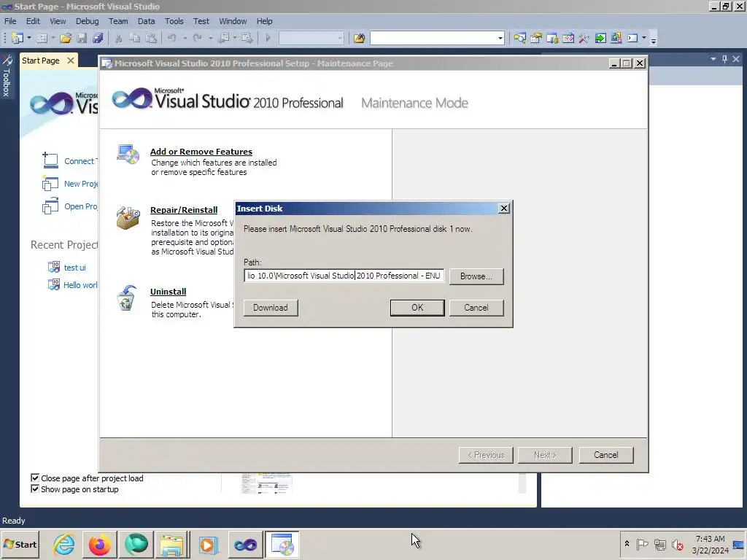Open the Tools menu
Image resolution: width=747 pixels, height=560 pixels.
point(174,21)
